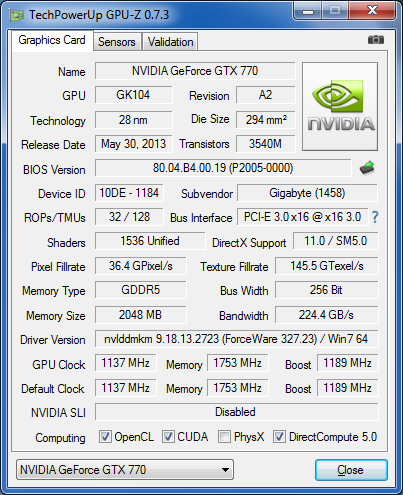Click the NVIDIA logo image
This screenshot has width=403, height=495.
pyautogui.click(x=340, y=106)
